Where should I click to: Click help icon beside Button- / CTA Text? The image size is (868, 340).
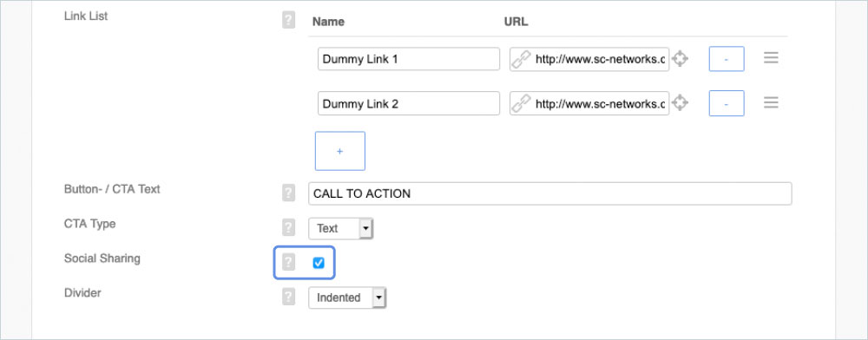(x=288, y=193)
